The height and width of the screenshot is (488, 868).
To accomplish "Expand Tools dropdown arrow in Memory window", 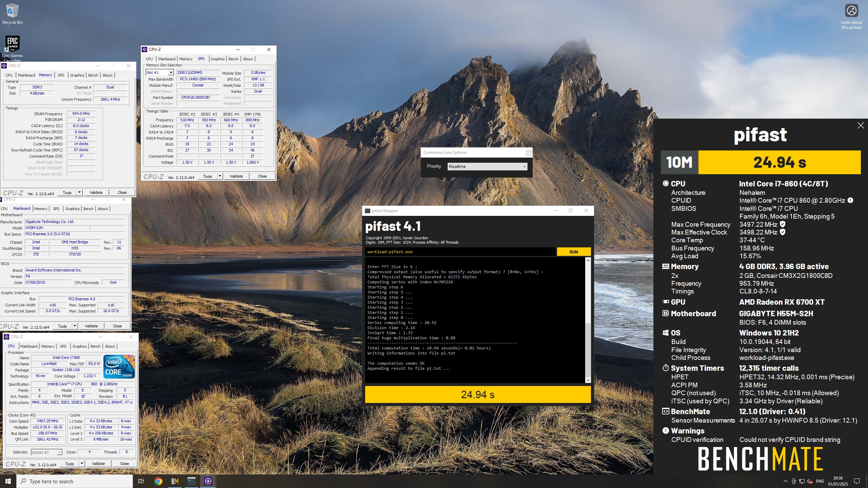I will coord(79,192).
